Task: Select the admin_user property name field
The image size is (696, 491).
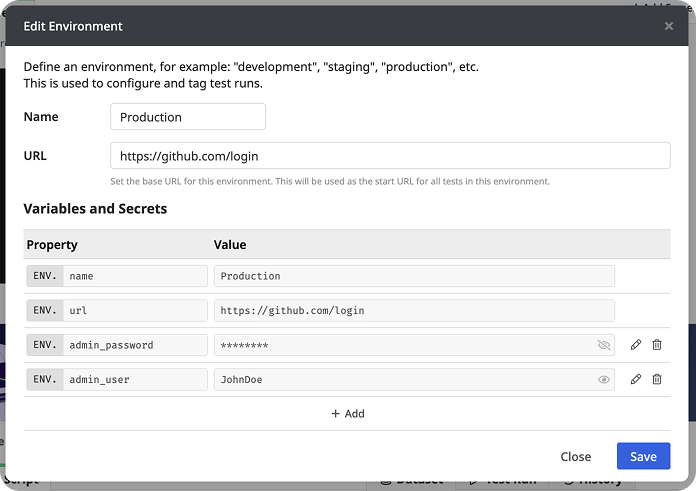Action: point(135,380)
